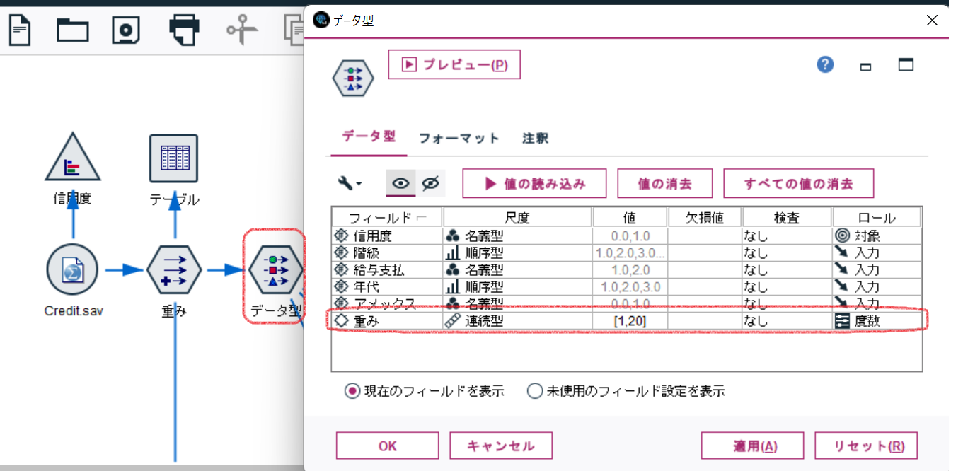Open the テーブル output node
This screenshot has width=980, height=471.
(x=173, y=159)
